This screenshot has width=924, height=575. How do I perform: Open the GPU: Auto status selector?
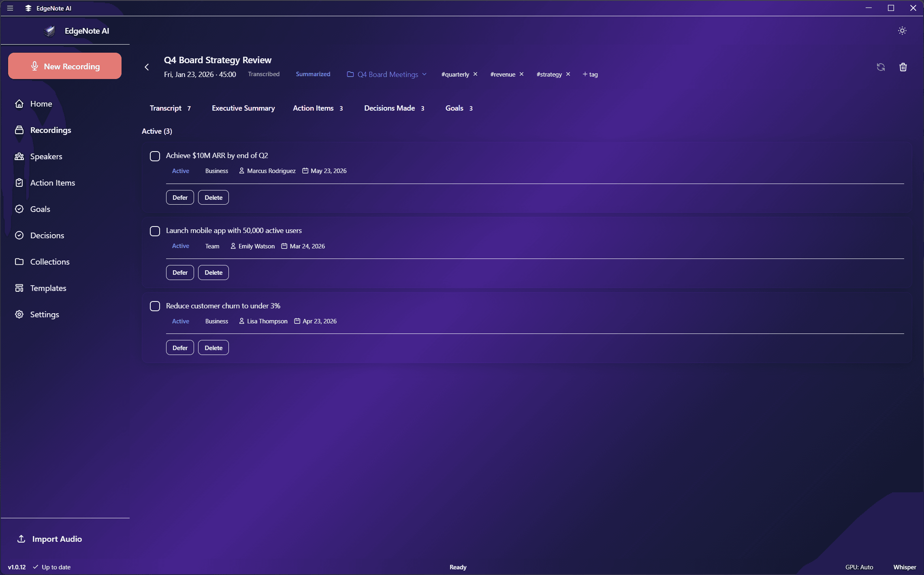pyautogui.click(x=859, y=567)
